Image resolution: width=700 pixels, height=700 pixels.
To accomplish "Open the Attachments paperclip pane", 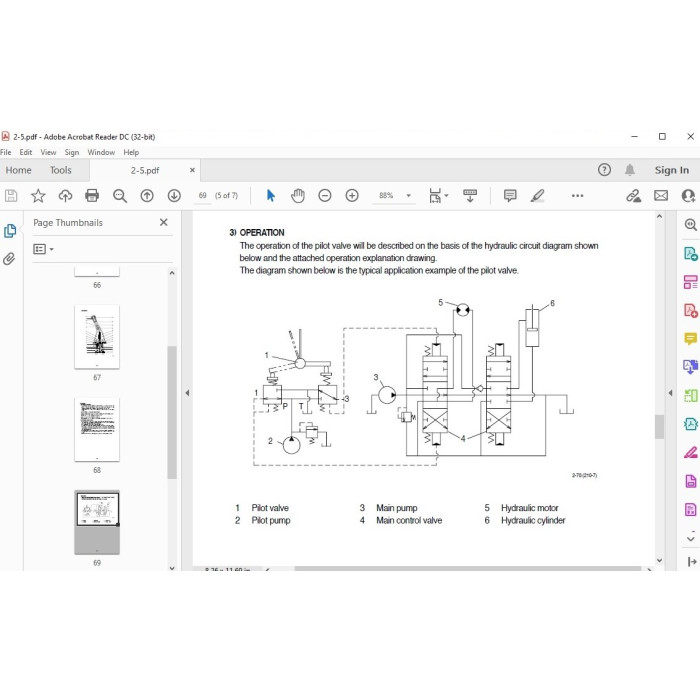I will coord(9,258).
